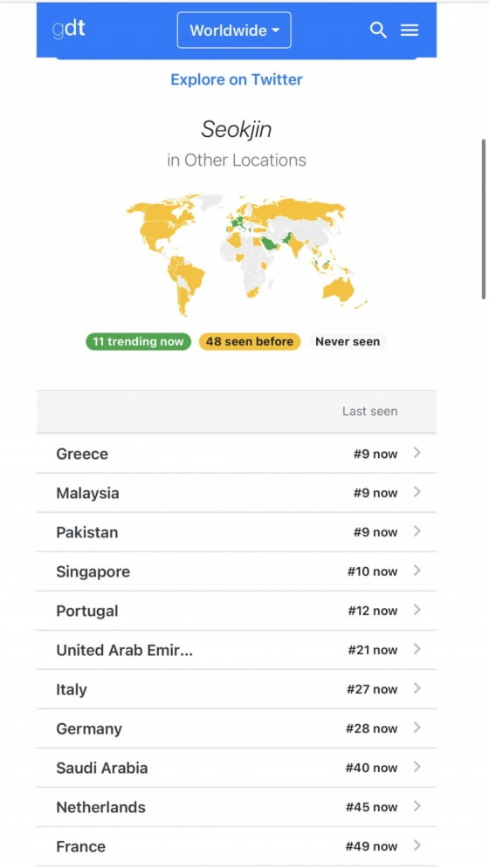
Task: Open the Portugal trend row
Action: [x=237, y=611]
